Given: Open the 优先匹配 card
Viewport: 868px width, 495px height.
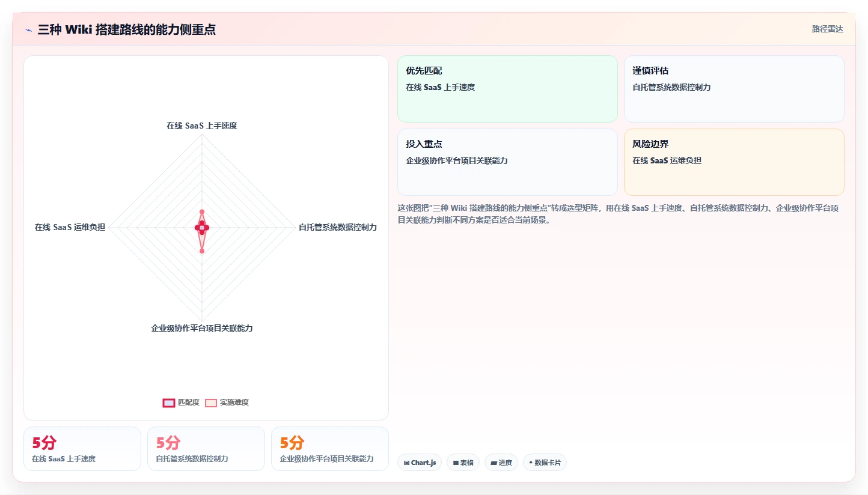Looking at the screenshot, I should (x=507, y=89).
